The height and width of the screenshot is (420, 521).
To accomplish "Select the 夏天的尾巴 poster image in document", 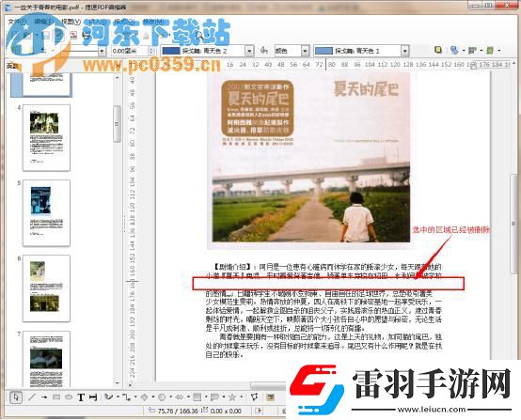I will (308, 161).
